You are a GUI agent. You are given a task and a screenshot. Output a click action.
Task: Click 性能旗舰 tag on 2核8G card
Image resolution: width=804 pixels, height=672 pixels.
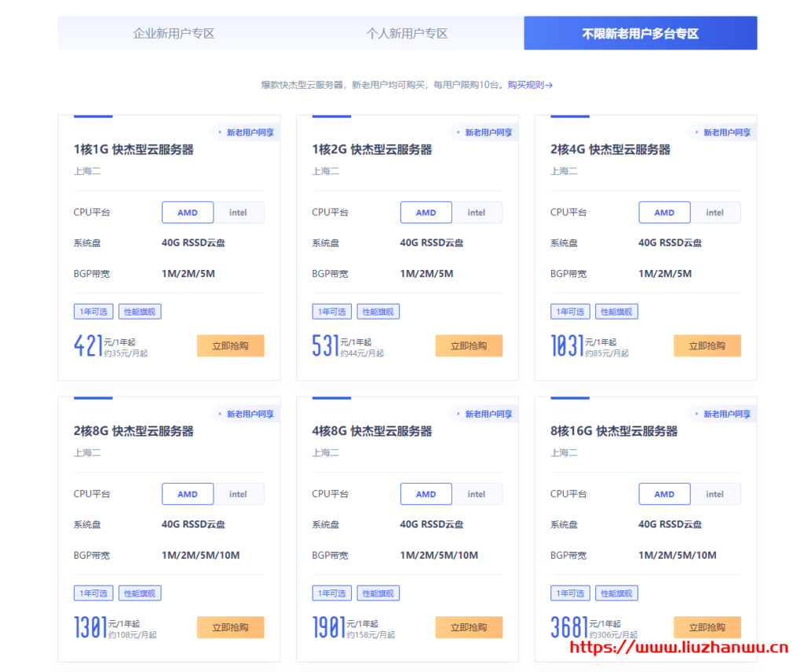tap(140, 593)
